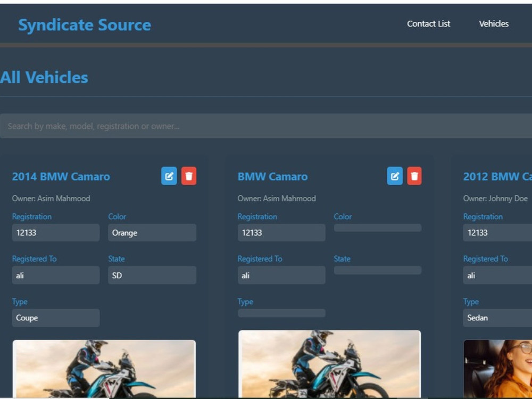Click 'Owner: Johnny Doe' text

point(495,198)
